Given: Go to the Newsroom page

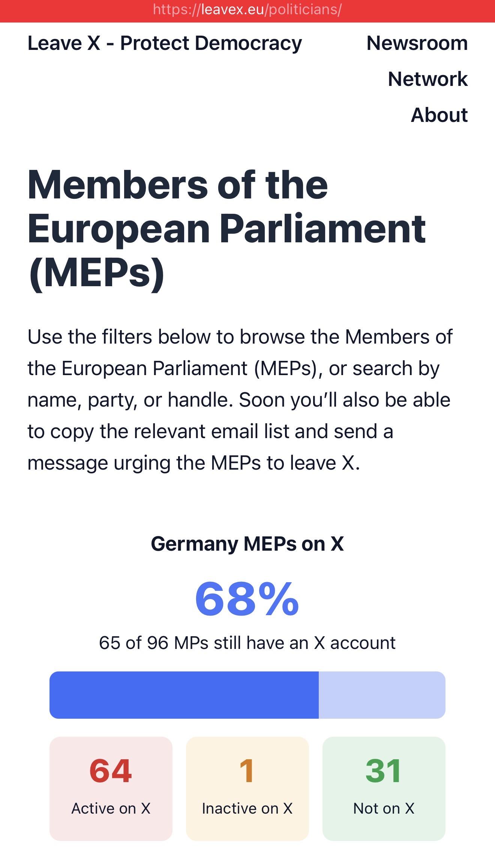Looking at the screenshot, I should 417,43.
